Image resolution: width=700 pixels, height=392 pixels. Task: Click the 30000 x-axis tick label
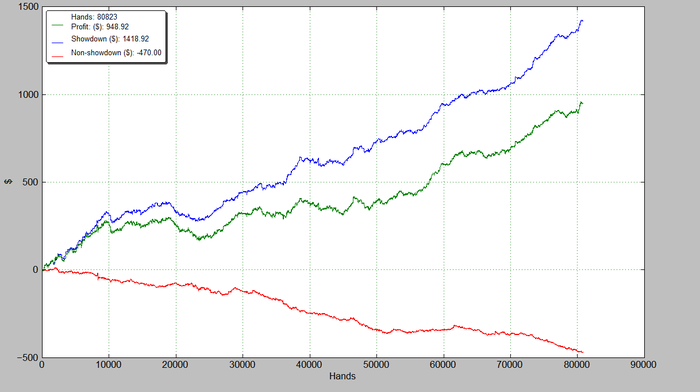tap(242, 365)
